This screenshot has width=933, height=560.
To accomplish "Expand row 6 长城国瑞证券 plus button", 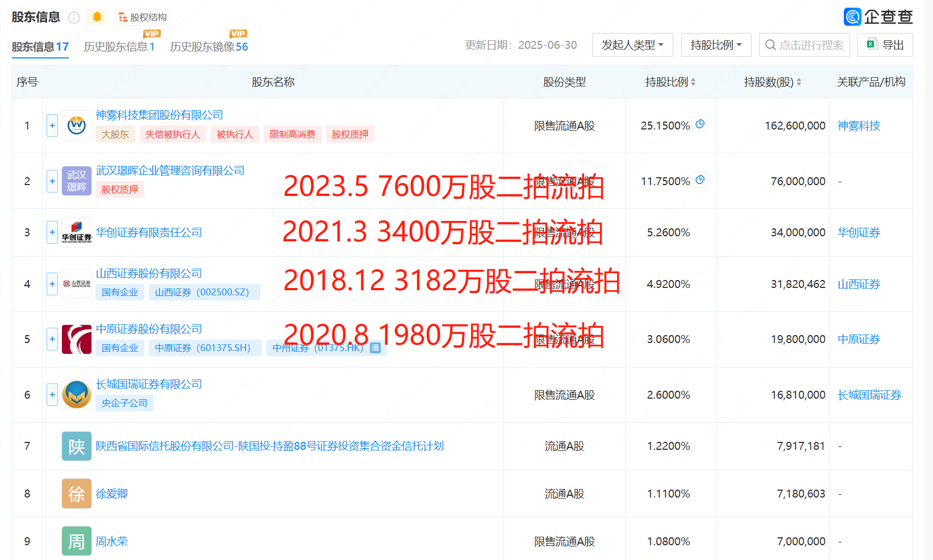I will click(x=52, y=395).
